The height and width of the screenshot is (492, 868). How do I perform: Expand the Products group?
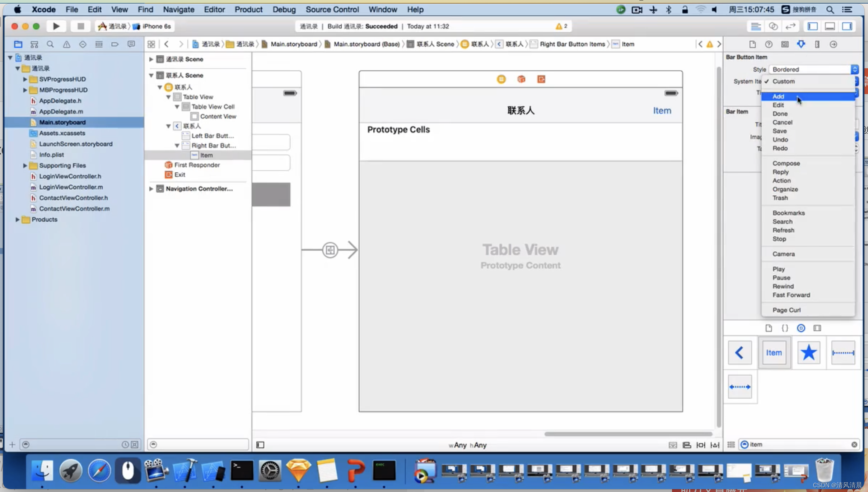[17, 219]
